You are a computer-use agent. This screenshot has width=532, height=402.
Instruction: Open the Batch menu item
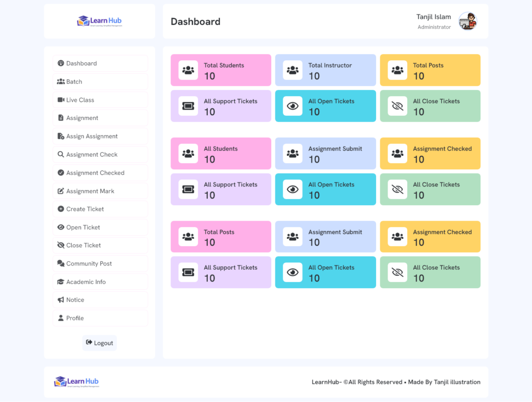[100, 82]
